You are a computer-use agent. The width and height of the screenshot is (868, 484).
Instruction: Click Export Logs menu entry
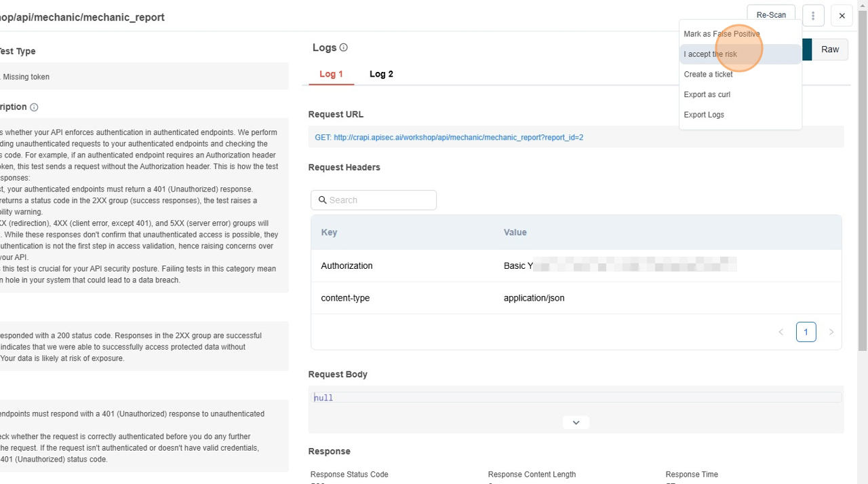(704, 115)
